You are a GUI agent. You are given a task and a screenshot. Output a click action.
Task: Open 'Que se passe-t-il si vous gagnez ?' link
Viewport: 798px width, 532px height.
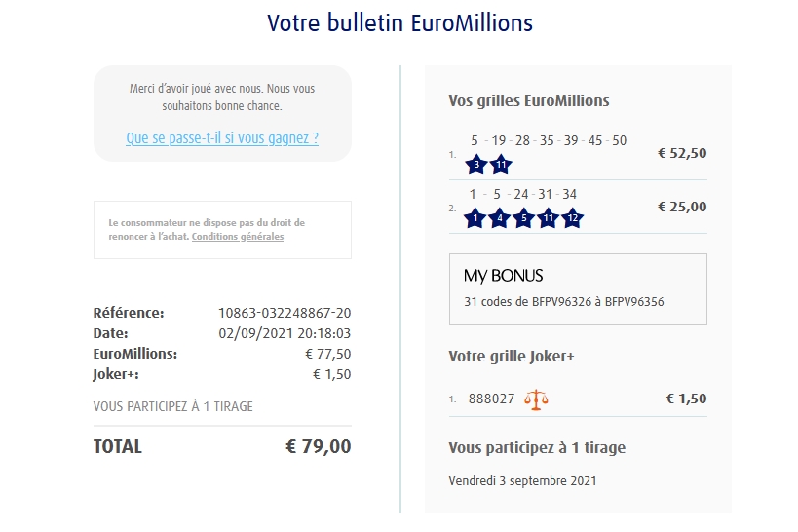click(x=222, y=138)
